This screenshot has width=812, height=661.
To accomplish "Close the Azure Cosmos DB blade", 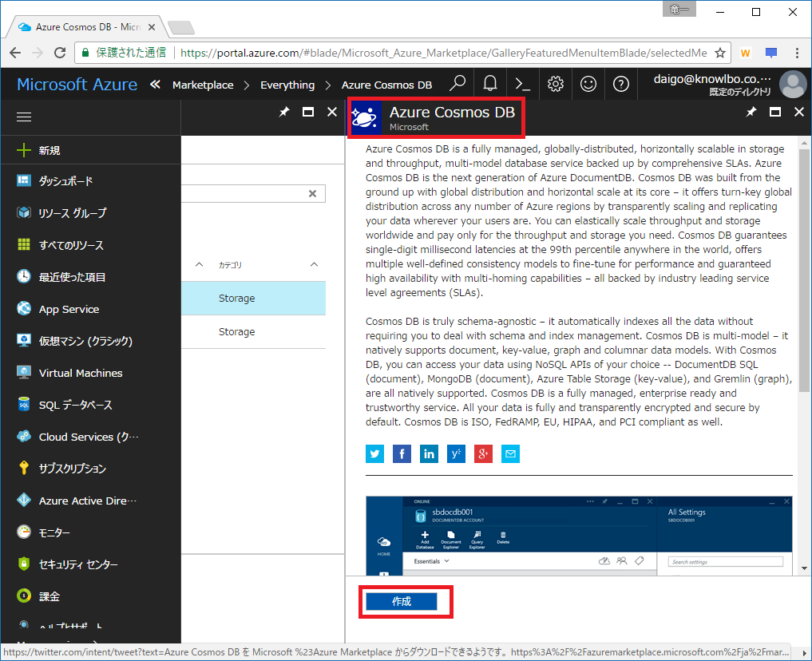I will [x=799, y=112].
